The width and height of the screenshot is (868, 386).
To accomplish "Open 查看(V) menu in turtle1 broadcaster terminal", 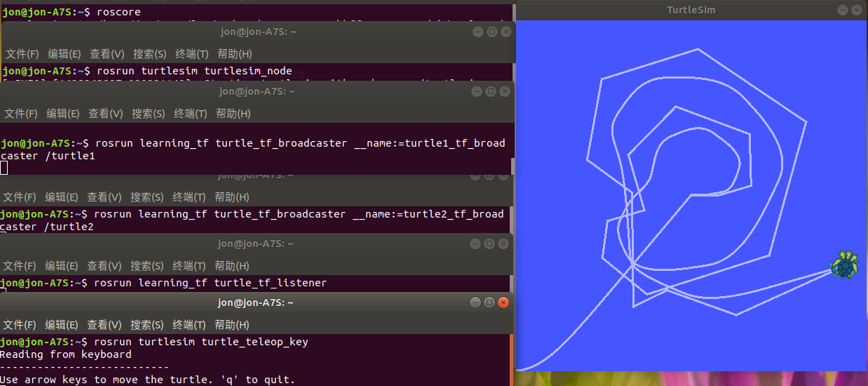I will tap(106, 114).
